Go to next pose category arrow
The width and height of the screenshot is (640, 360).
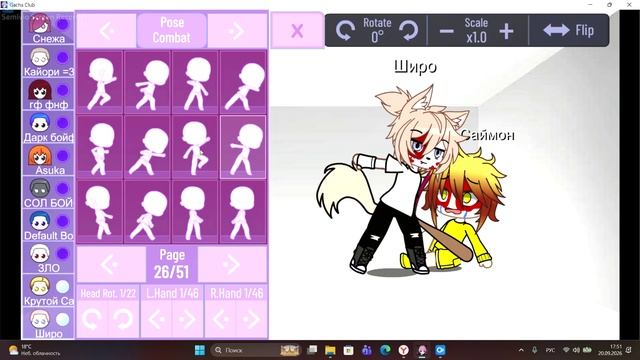[237, 31]
